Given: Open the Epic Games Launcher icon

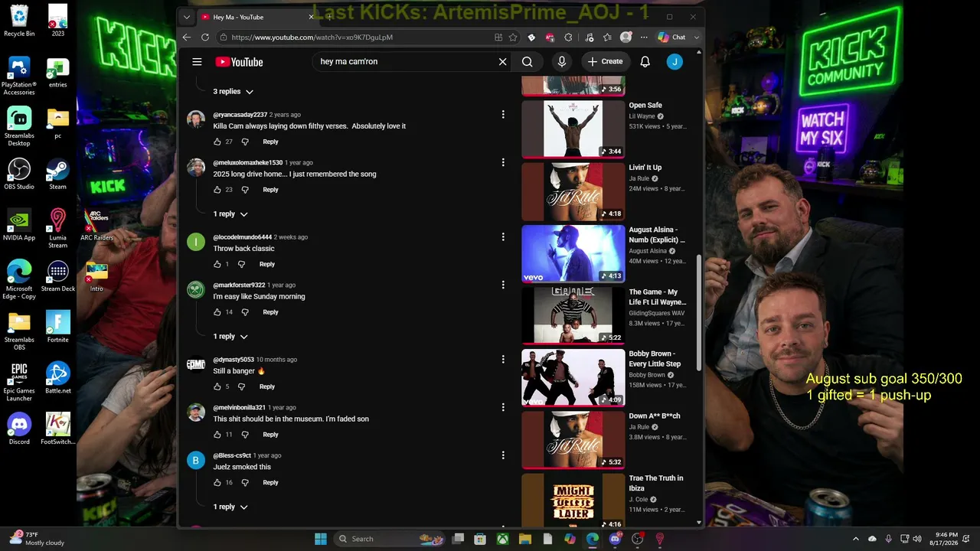Looking at the screenshot, I should [x=19, y=381].
